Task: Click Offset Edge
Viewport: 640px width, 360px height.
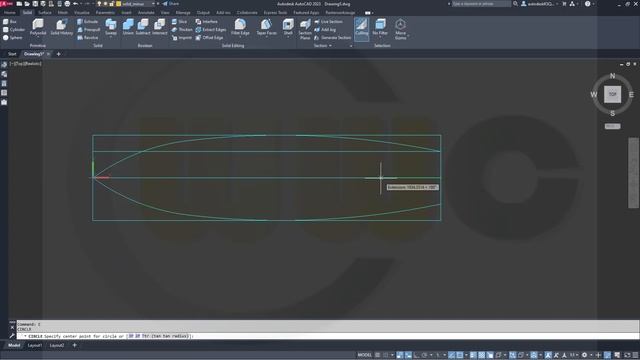Action: (209, 38)
